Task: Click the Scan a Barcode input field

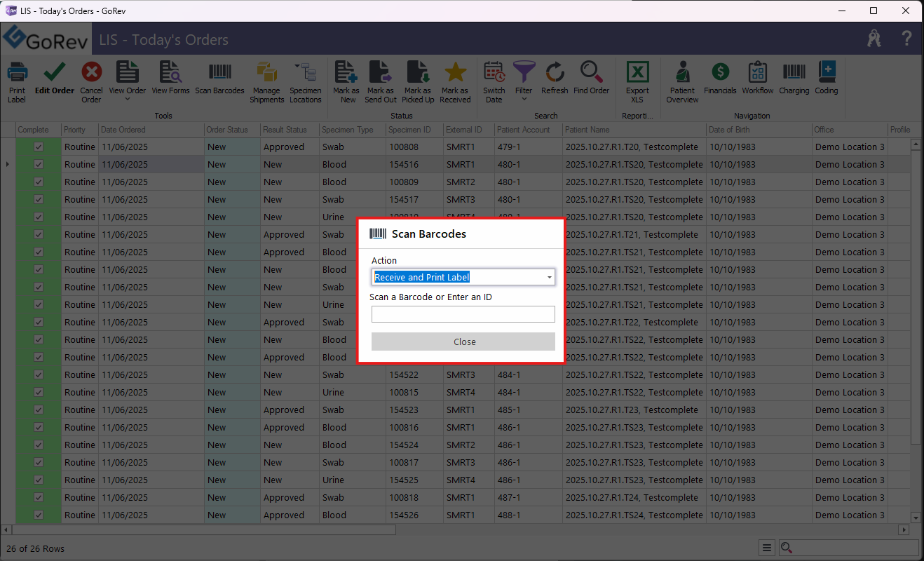Action: point(463,314)
